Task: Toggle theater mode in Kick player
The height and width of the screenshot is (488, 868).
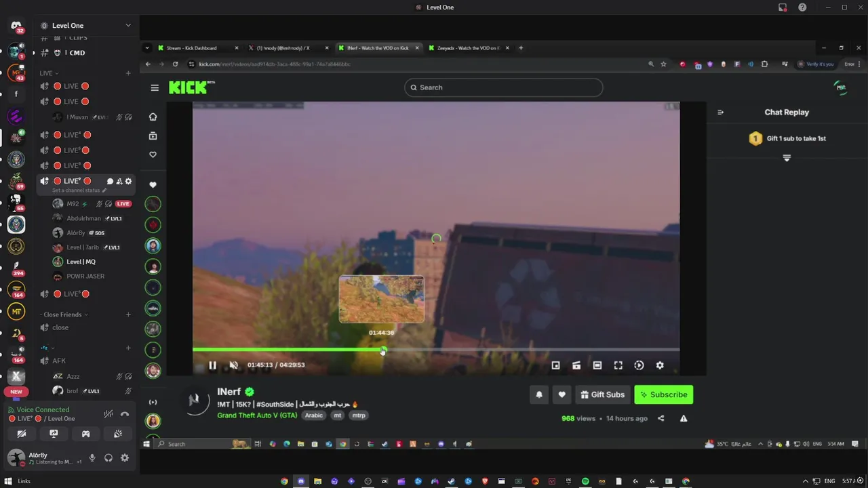Action: [x=597, y=365]
